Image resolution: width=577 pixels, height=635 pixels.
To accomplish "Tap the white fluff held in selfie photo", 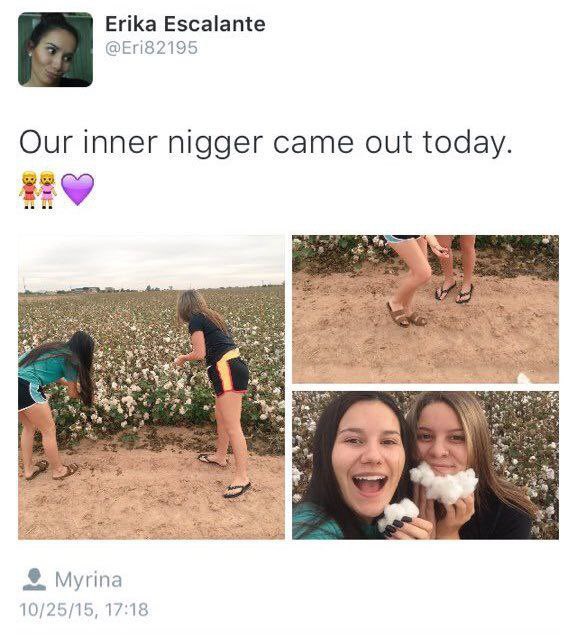I will [444, 484].
